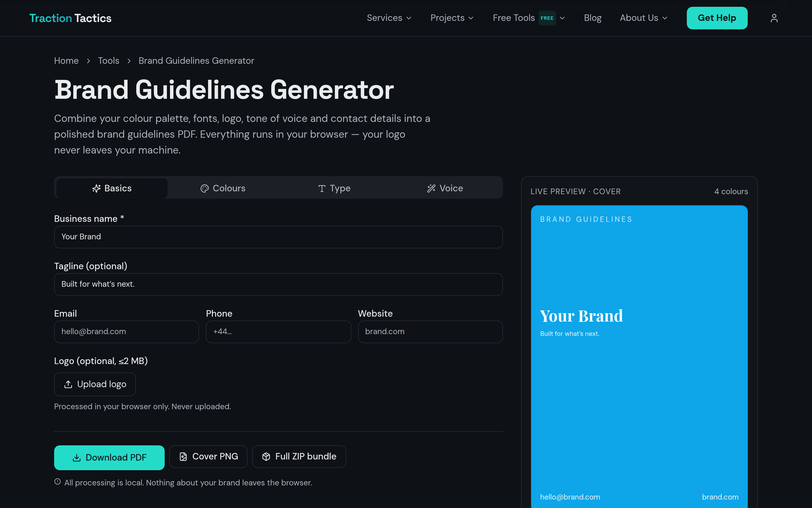Viewport: 812px width, 508px height.
Task: Click Brand Guidelines Generator breadcrumb
Action: coord(196,61)
